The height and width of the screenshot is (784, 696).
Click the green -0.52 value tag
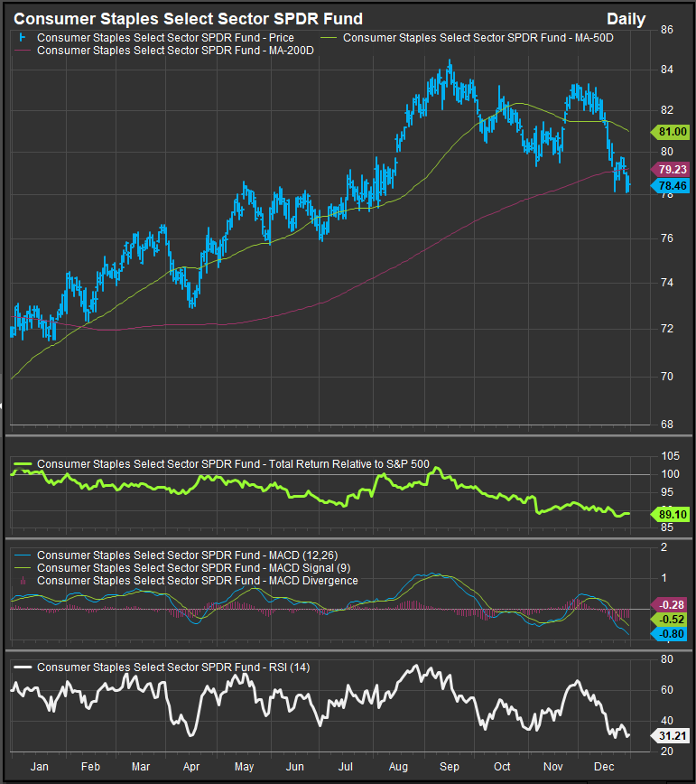(670, 620)
